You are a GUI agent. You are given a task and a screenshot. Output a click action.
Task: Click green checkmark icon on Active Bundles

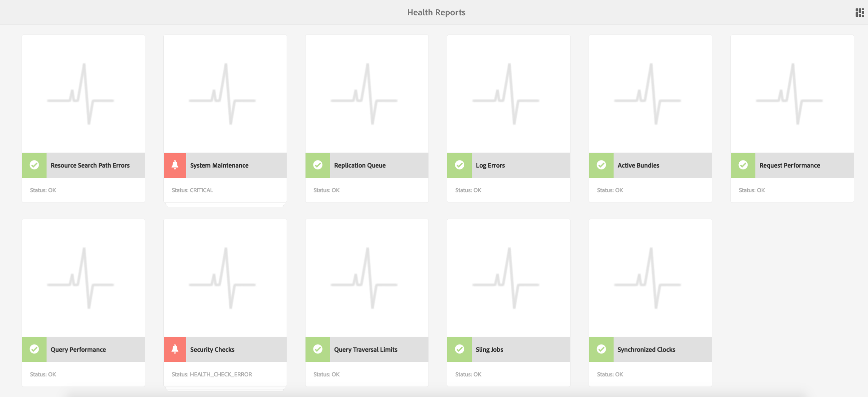601,165
